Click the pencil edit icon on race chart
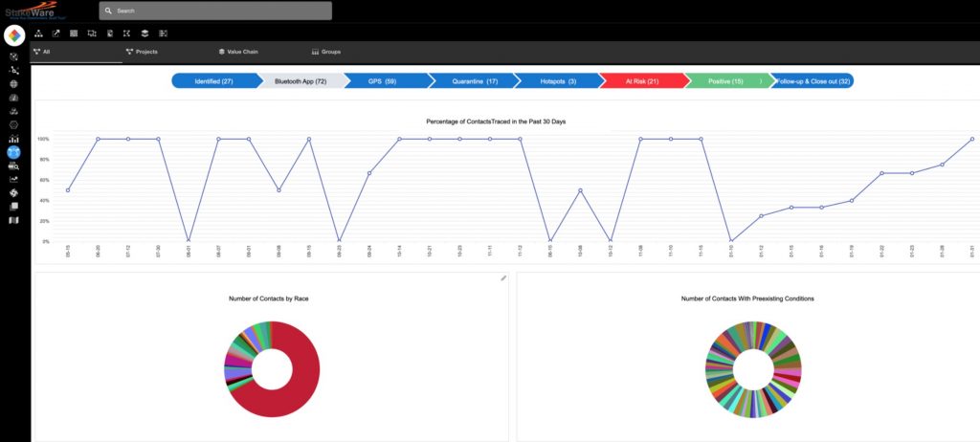The width and height of the screenshot is (980, 442). (x=503, y=278)
